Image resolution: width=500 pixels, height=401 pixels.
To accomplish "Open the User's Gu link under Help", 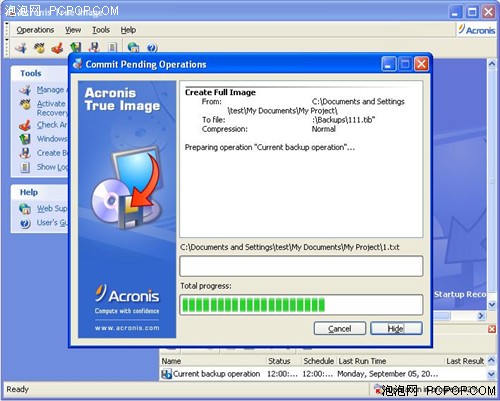I will point(52,223).
